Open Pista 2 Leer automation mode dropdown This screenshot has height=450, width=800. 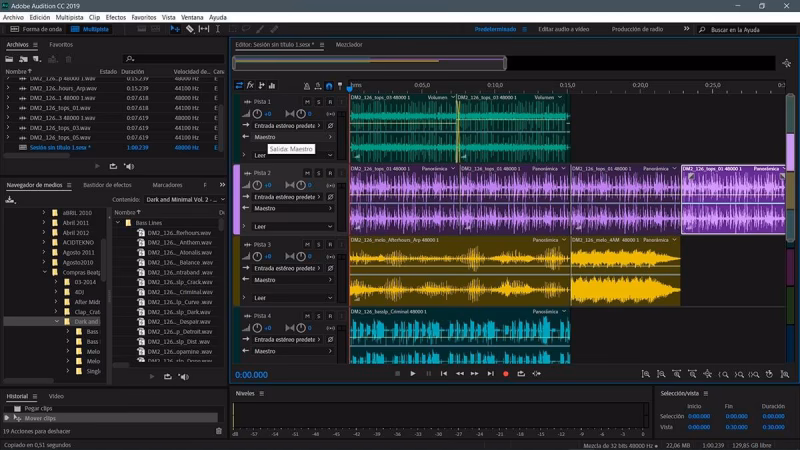[293, 226]
